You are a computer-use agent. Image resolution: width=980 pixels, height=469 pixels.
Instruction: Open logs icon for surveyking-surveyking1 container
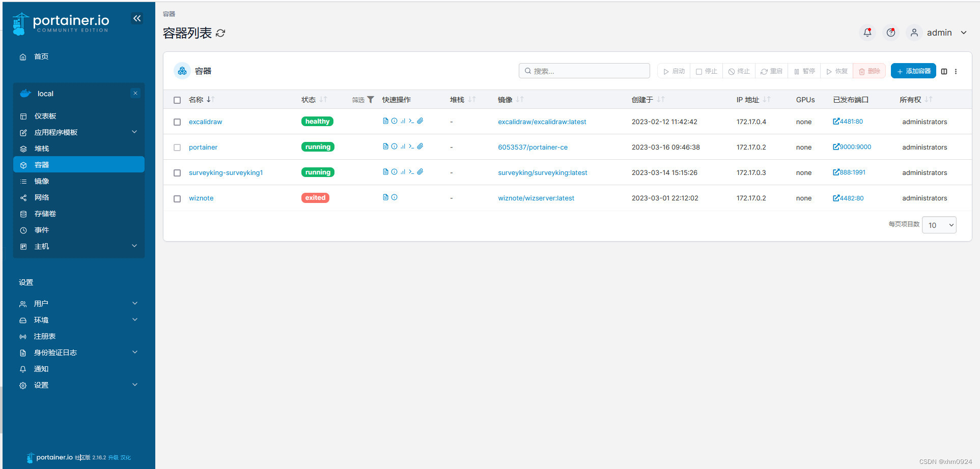(x=385, y=172)
